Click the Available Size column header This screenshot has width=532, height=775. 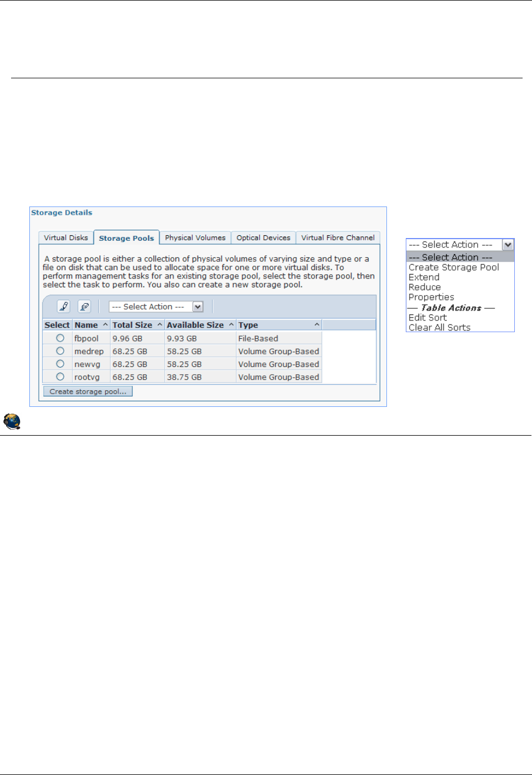(200, 325)
